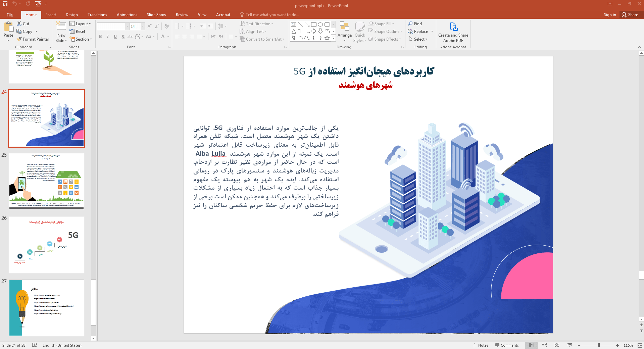Open the File menu tab

pyautogui.click(x=10, y=15)
